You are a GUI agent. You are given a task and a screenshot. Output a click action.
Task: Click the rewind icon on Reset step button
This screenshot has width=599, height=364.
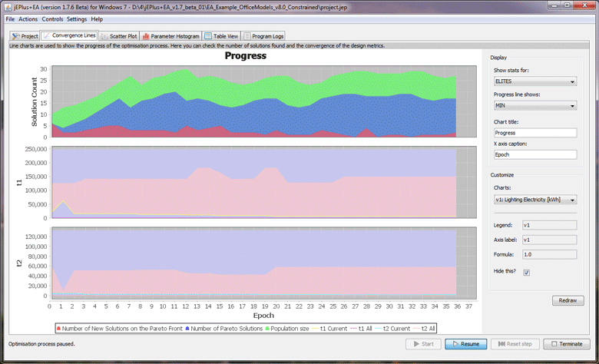click(x=501, y=344)
